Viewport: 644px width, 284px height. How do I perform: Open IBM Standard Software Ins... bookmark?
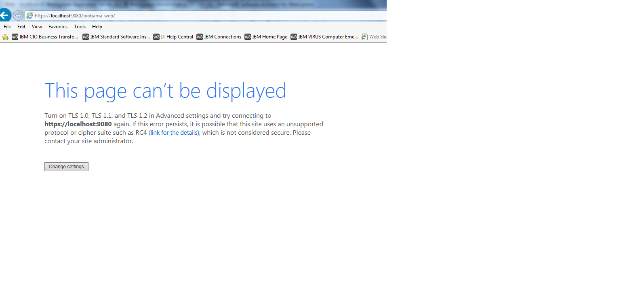point(116,37)
